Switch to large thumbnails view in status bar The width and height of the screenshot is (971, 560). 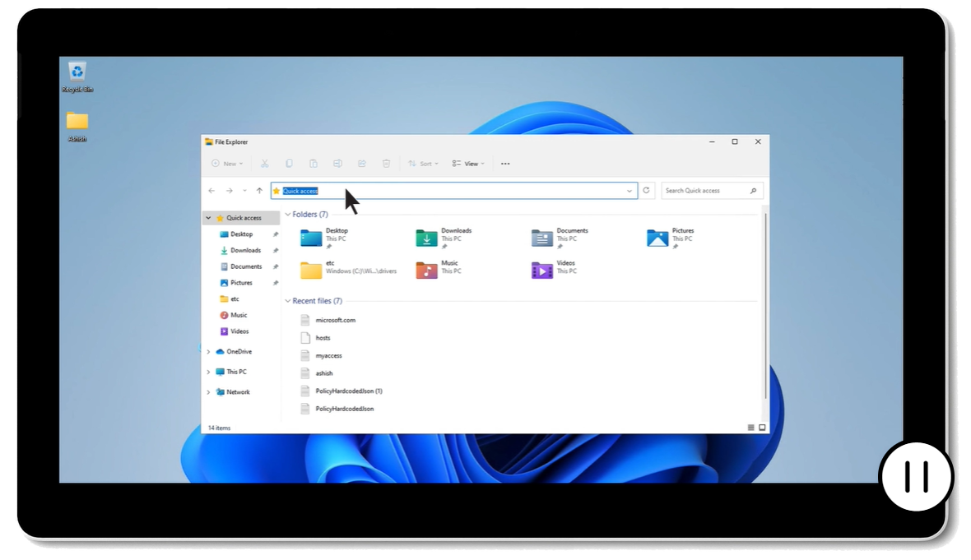point(763,428)
